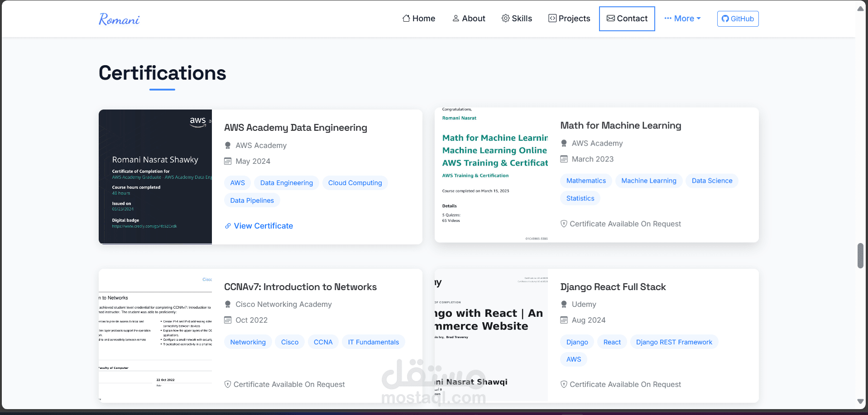This screenshot has height=415, width=868.
Task: Open the Math for Machine Learning certificate thumbnail
Action: point(491,175)
